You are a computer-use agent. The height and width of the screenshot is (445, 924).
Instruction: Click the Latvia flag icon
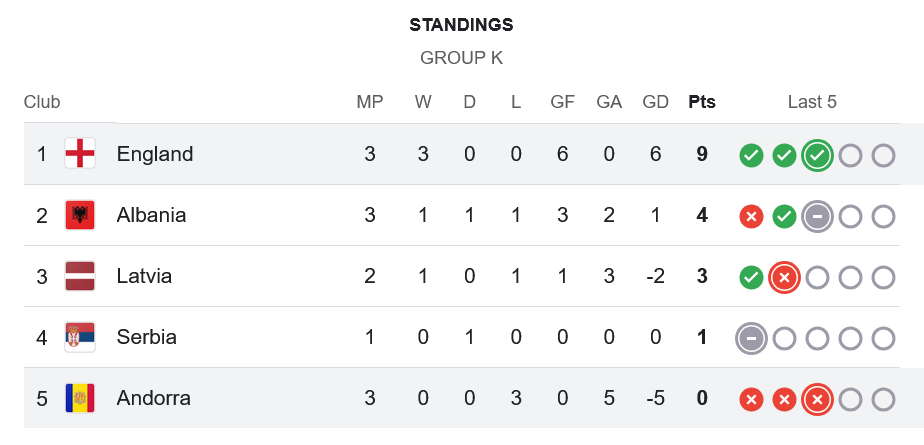(80, 276)
